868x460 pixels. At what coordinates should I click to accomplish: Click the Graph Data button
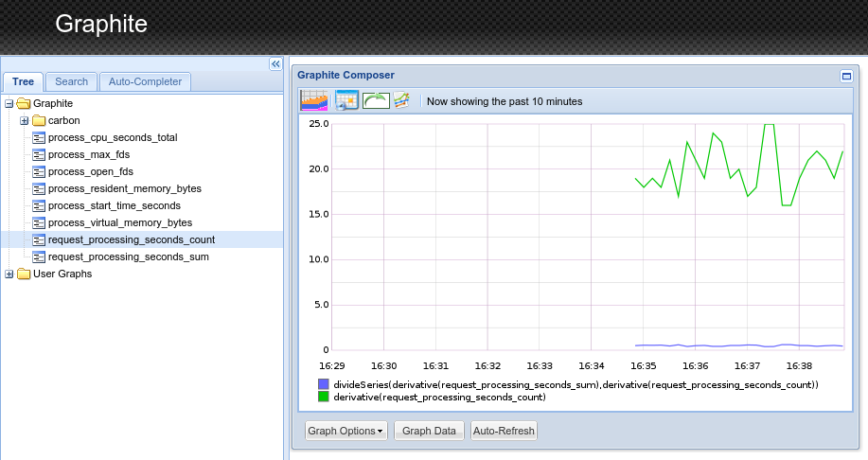coord(429,431)
